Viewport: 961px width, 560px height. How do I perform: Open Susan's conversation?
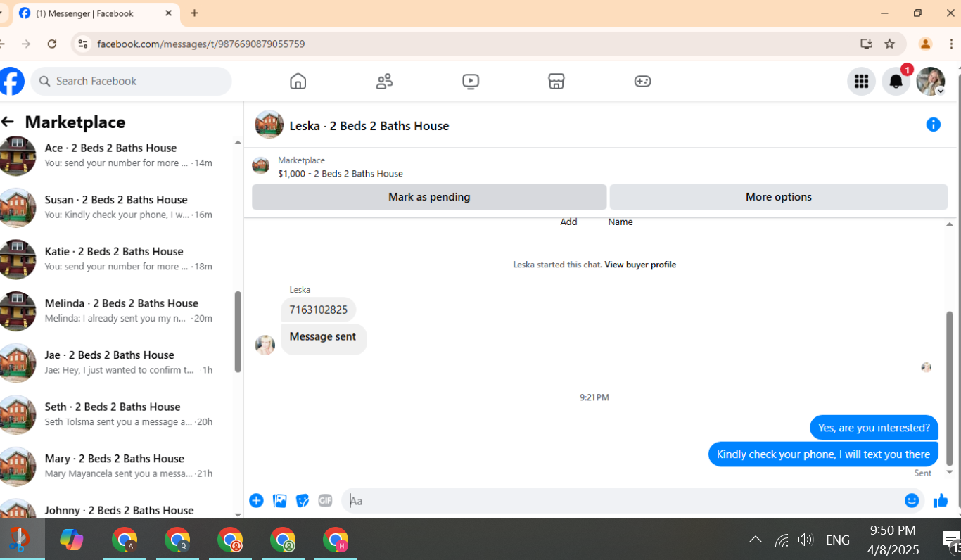(x=117, y=207)
